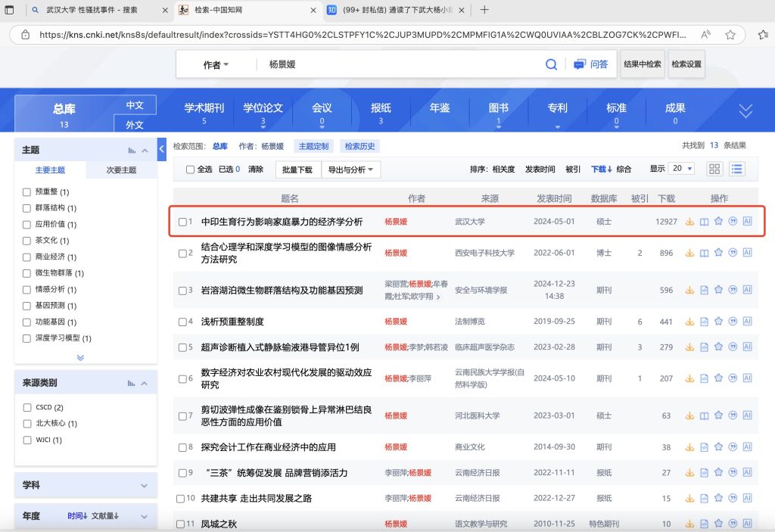This screenshot has height=532, width=775.
Task: Open HTML reading for 岩溶湖泊微生物群落结构及功能基因预测
Action: [x=705, y=291]
